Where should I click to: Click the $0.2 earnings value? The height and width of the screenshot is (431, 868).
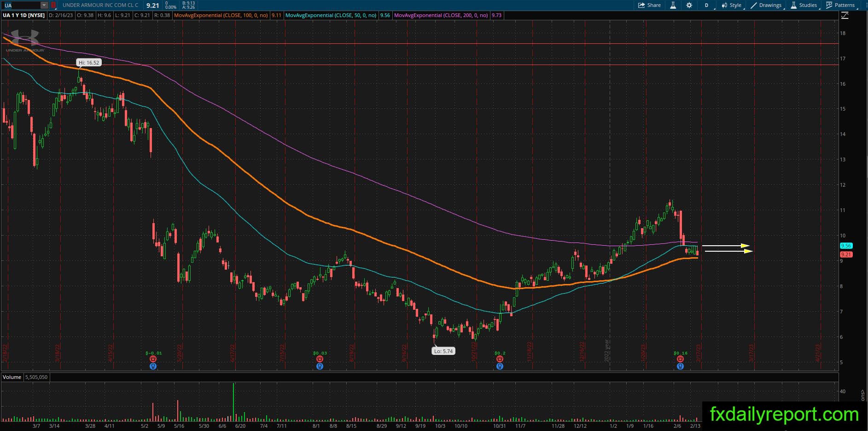(x=500, y=354)
